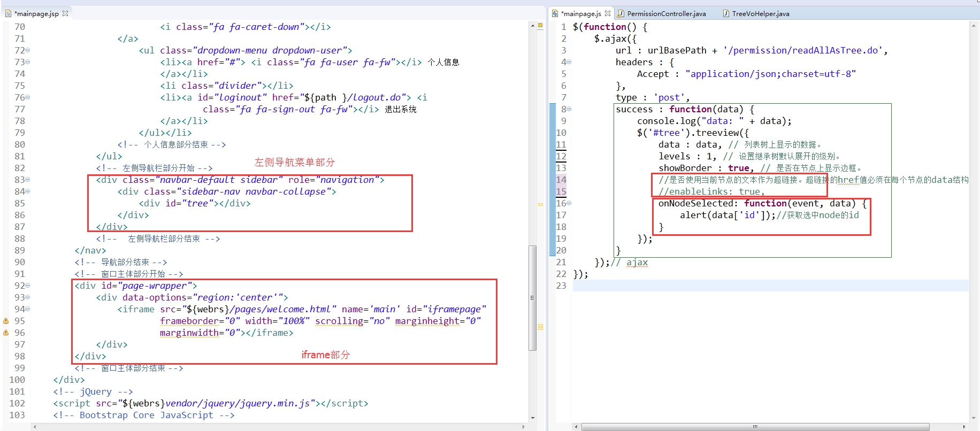Collapse headers block fold at js line 4
The height and width of the screenshot is (431, 980).
[x=569, y=62]
